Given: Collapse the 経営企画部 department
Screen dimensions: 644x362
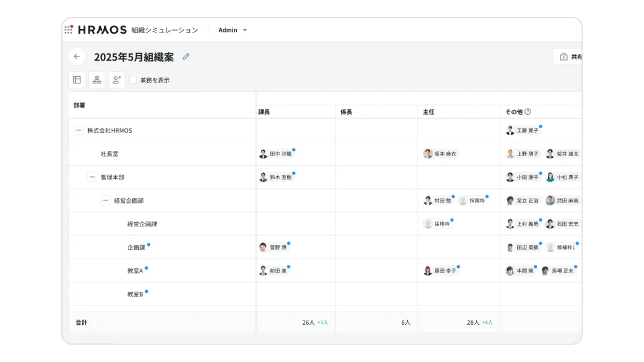Looking at the screenshot, I should tap(105, 200).
